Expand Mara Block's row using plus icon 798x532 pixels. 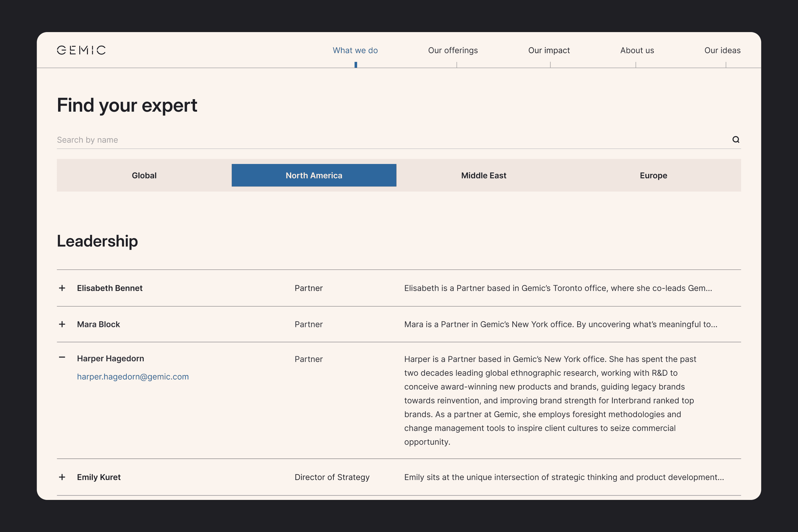point(62,324)
